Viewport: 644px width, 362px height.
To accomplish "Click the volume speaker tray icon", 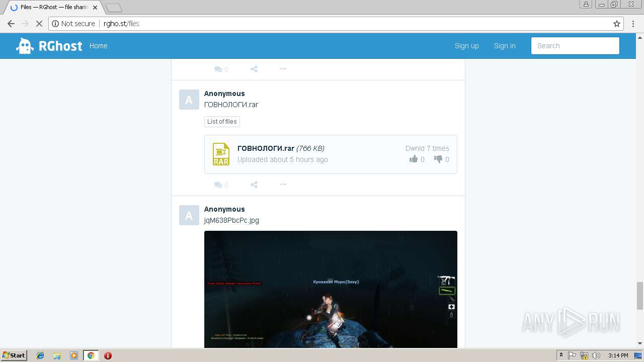I will (596, 355).
